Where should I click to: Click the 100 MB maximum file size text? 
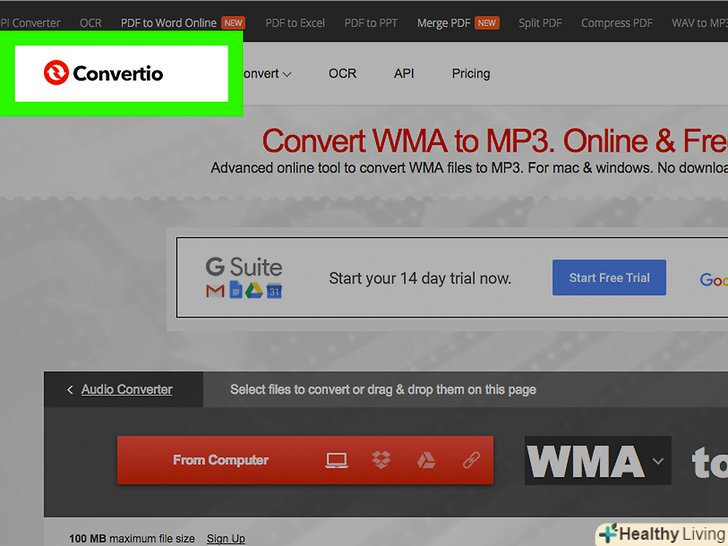pos(132,539)
